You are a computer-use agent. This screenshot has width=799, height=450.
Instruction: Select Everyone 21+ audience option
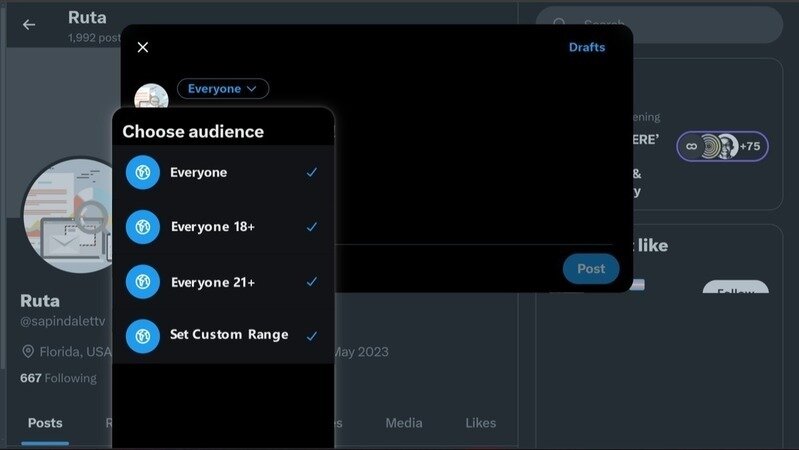pos(213,282)
